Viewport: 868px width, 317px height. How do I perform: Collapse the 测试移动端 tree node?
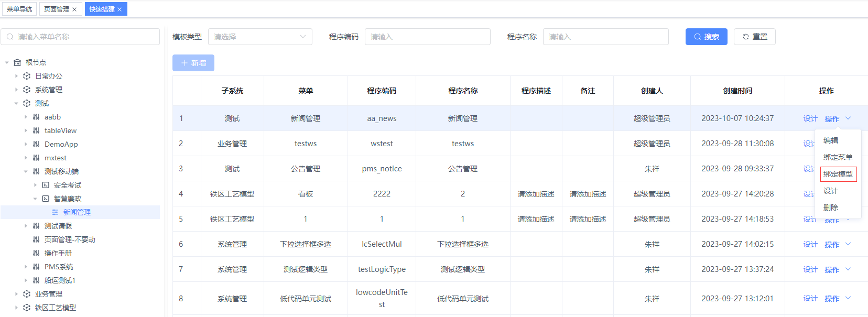click(x=26, y=171)
